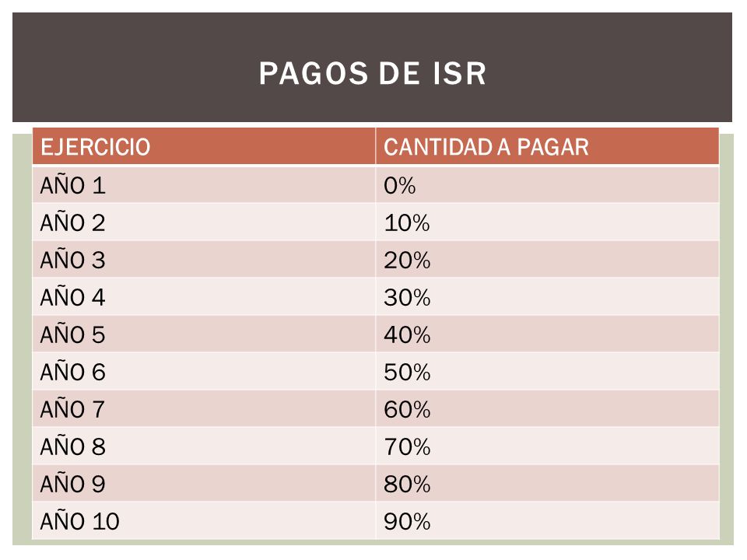The height and width of the screenshot is (560, 747).
Task: Select the AÑO 5 cell
Action: [x=204, y=334]
